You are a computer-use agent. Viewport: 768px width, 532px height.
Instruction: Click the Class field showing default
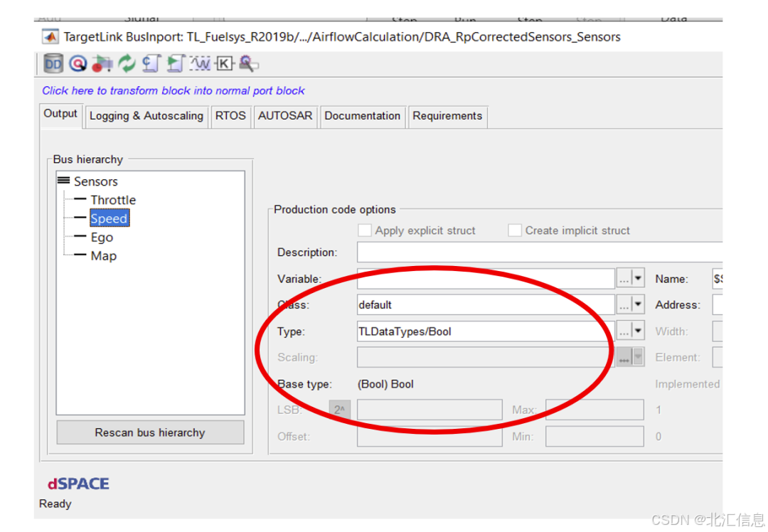pos(486,304)
